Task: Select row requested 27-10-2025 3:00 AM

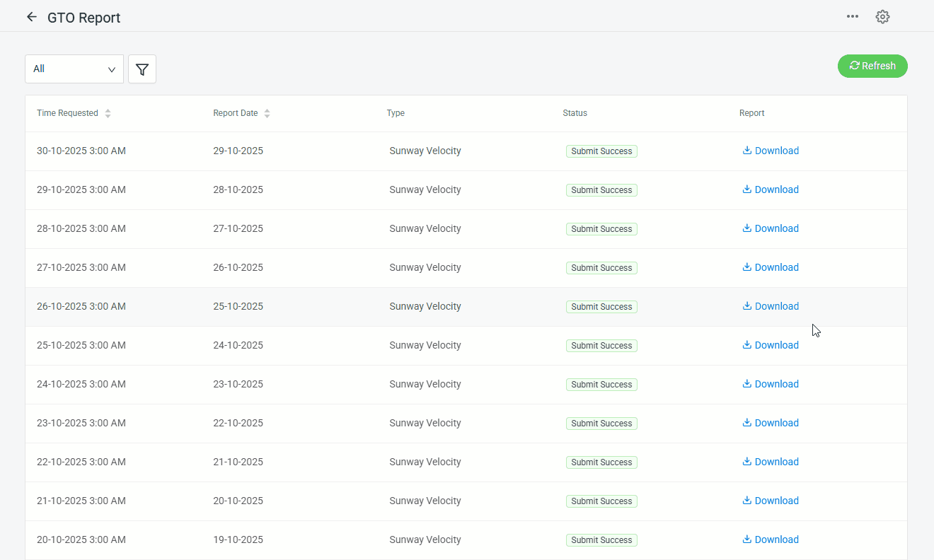Action: (81, 267)
